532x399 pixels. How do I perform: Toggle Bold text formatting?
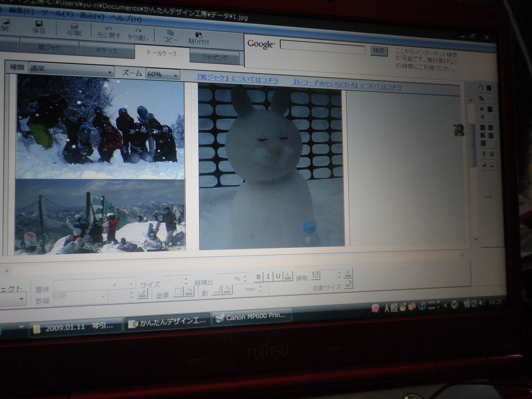pos(258,277)
